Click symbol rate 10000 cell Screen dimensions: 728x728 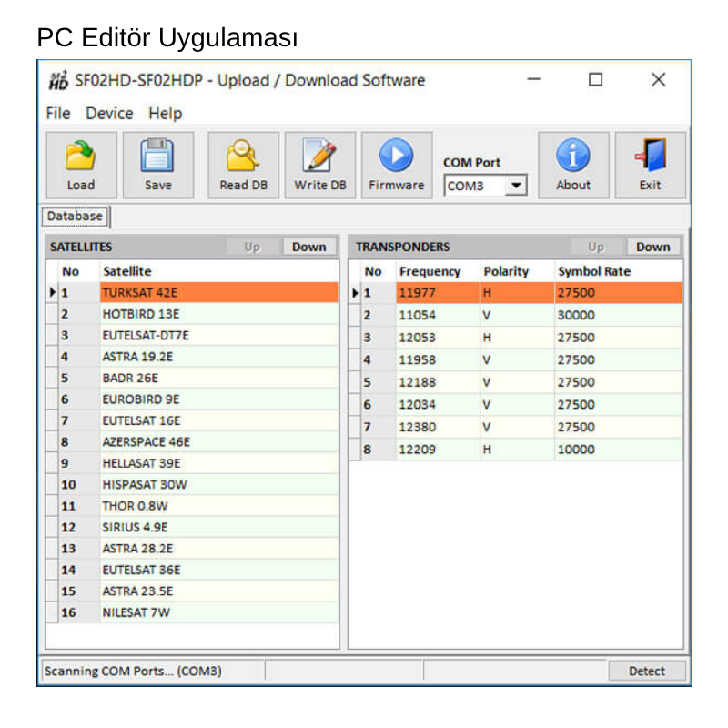point(619,450)
